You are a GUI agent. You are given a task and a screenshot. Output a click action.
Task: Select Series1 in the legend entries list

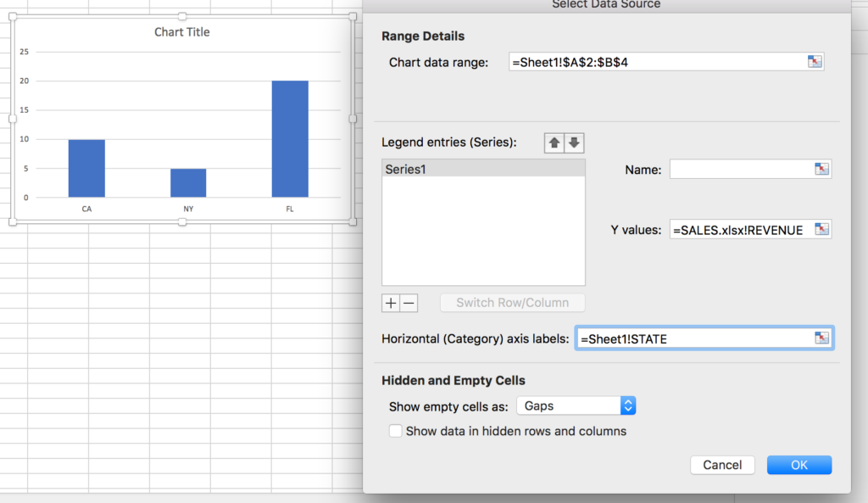point(483,169)
